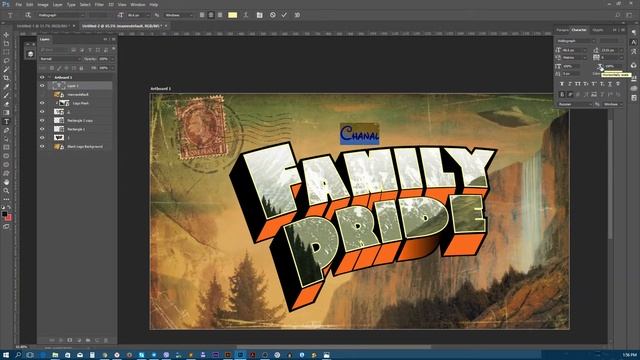This screenshot has width=640, height=360.
Task: Click the foreground color swatch
Action: point(4,213)
